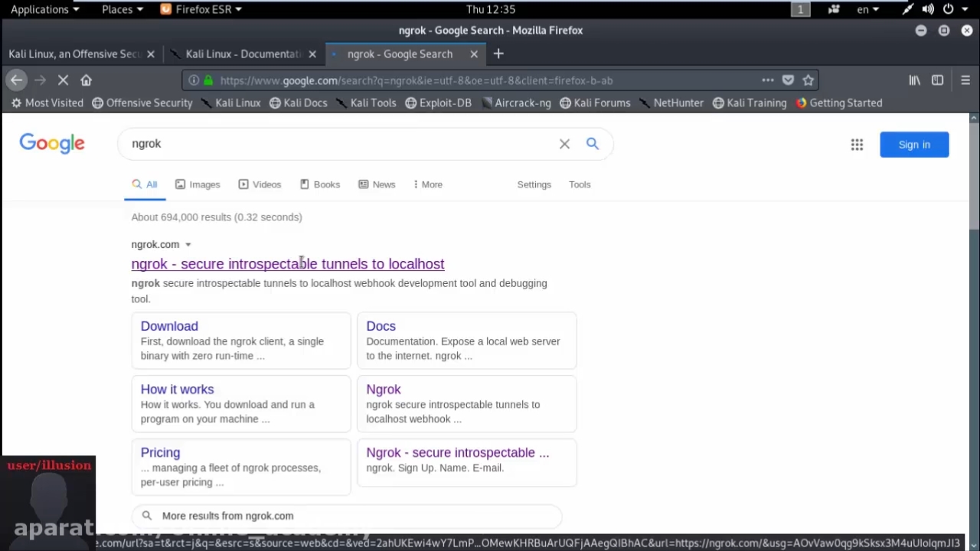Image resolution: width=980 pixels, height=551 pixels.
Task: Click the Google search magnifier icon
Action: pos(592,144)
